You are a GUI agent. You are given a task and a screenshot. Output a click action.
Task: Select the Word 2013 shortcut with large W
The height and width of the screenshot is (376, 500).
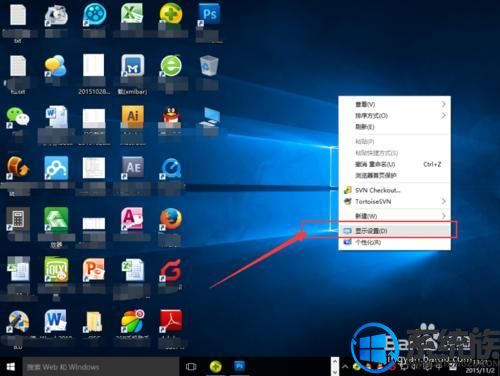coord(55,321)
